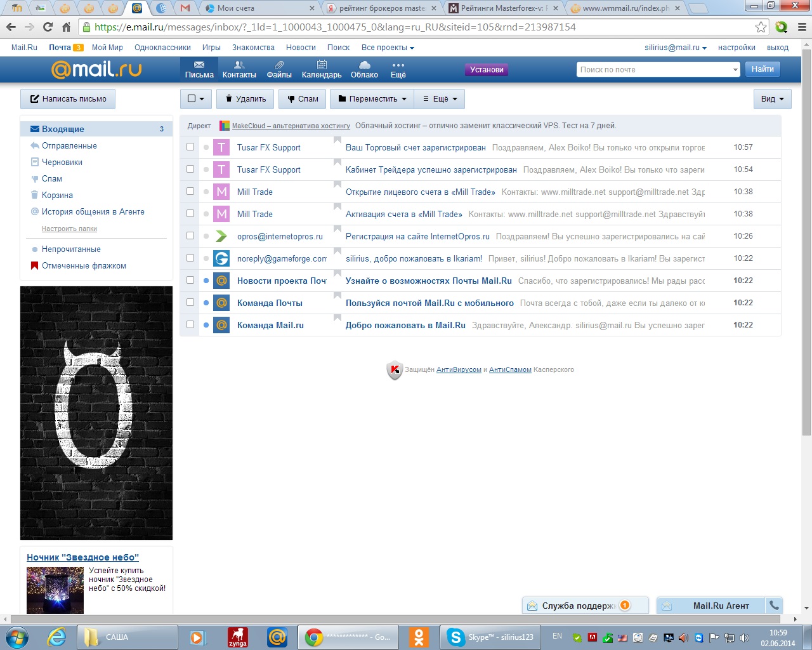Viewport: 812px width, 650px height.
Task: Check the Ikariam welcome message checkbox
Action: (x=190, y=258)
